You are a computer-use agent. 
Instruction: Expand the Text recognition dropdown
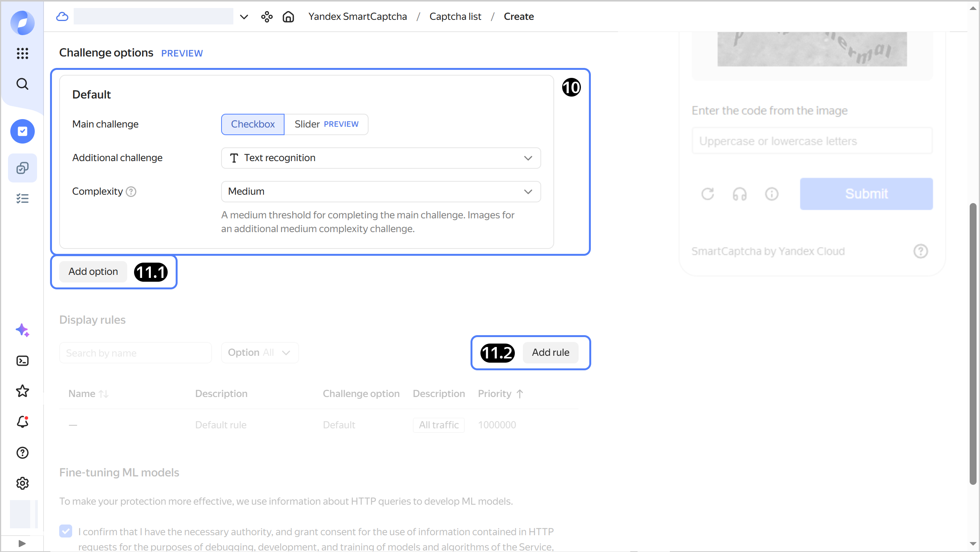[x=381, y=158]
